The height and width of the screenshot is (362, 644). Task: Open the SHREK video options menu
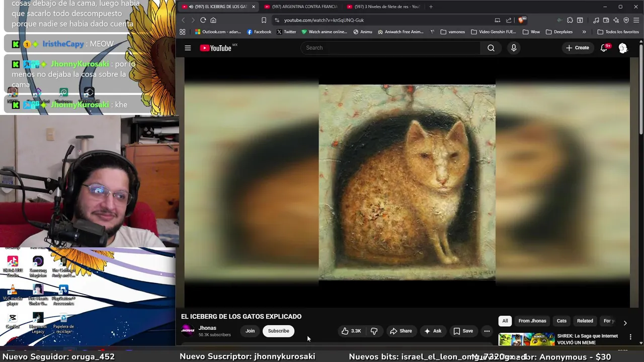coord(630,336)
